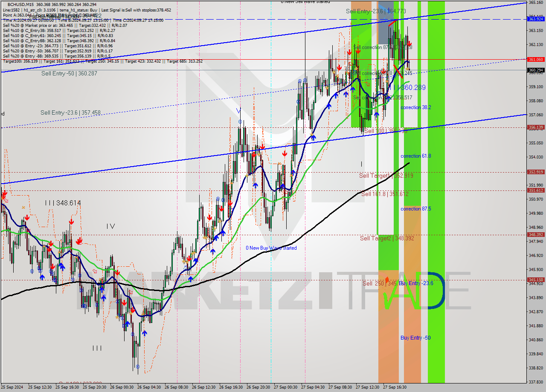Click the 'Target100: 356.139' targets summary row

click(103, 61)
